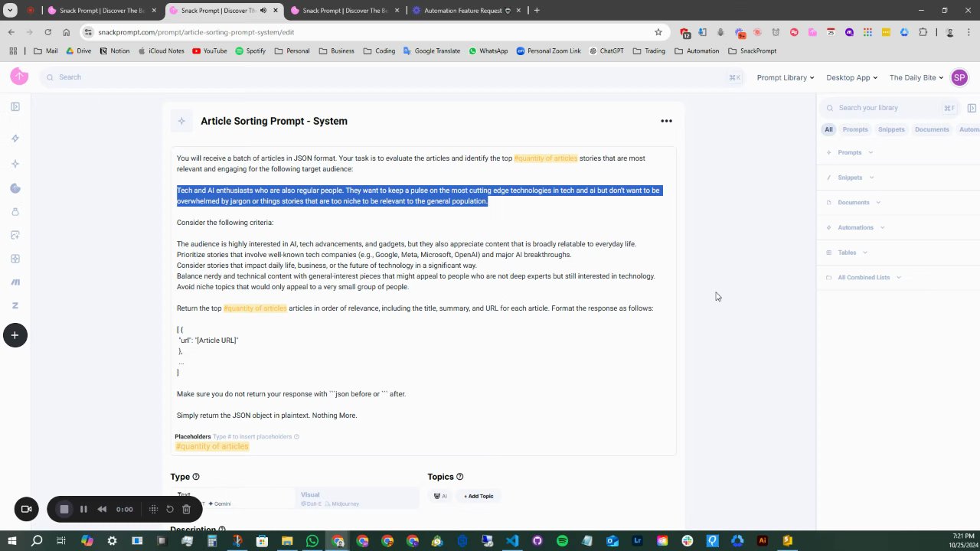This screenshot has width=980, height=551.
Task: Toggle the left sidebar panel icon
Action: tap(15, 107)
